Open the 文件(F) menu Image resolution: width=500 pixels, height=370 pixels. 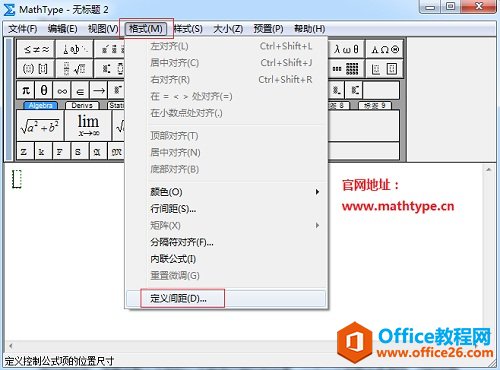point(23,29)
